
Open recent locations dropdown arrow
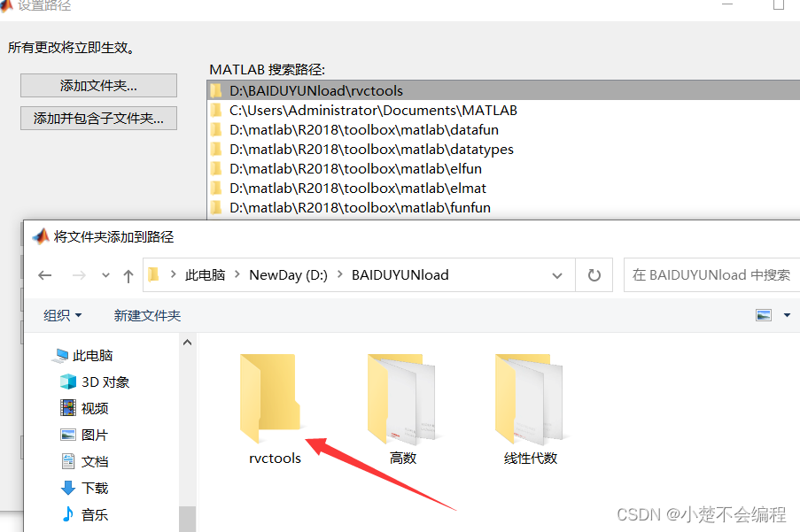[105, 275]
